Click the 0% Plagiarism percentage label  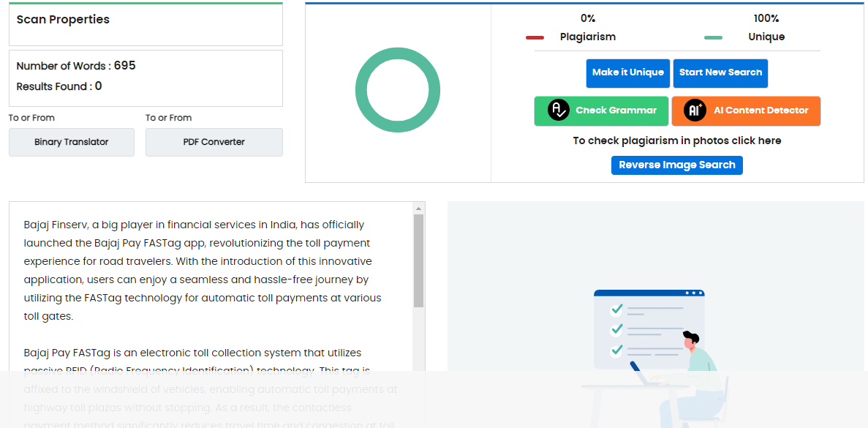click(x=587, y=18)
